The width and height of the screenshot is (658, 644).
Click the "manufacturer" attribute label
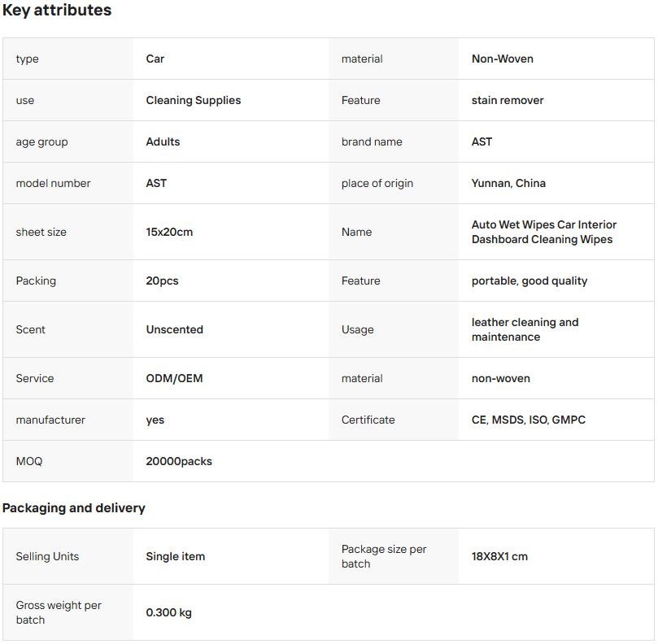pos(50,420)
